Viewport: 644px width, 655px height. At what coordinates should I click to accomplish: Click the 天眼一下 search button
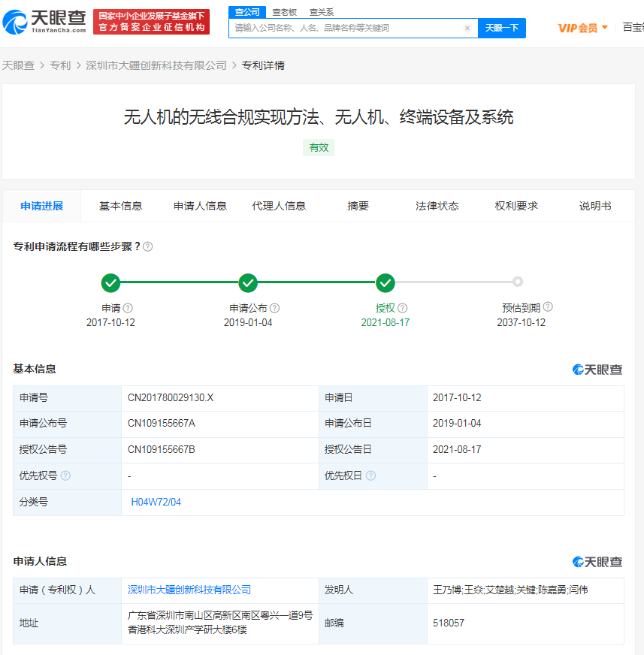coord(501,28)
